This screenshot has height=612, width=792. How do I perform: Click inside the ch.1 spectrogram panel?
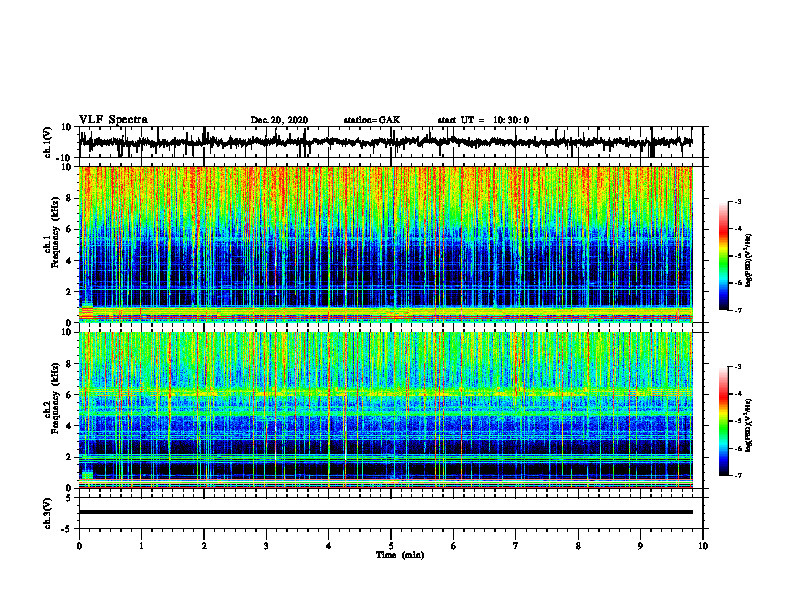(x=385, y=244)
